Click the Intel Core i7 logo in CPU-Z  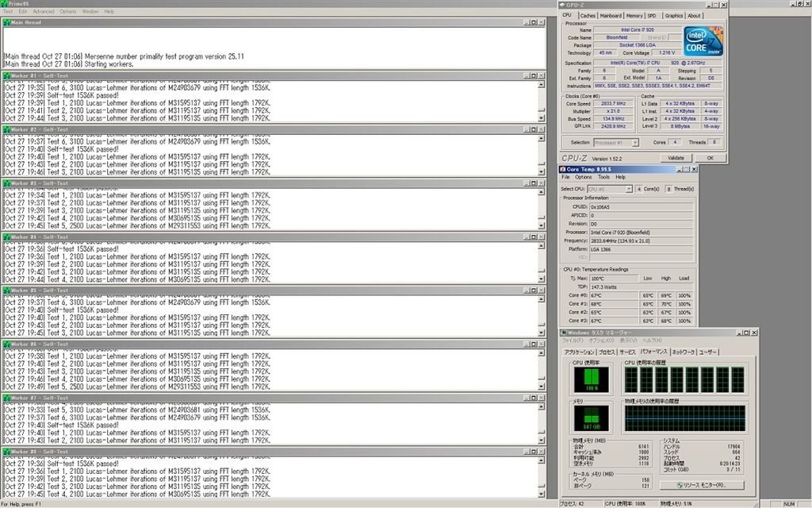[x=703, y=40]
